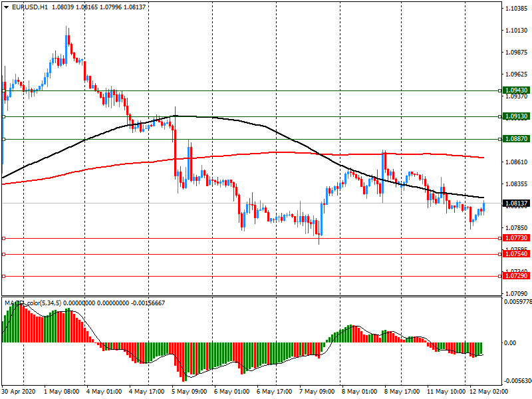Click the 1.09625 price scale value
Viewport: 532px width, 399px height.
click(517, 74)
